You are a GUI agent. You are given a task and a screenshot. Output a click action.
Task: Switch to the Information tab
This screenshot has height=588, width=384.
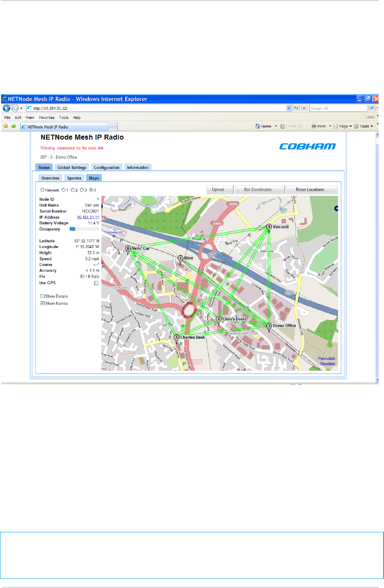point(138,167)
